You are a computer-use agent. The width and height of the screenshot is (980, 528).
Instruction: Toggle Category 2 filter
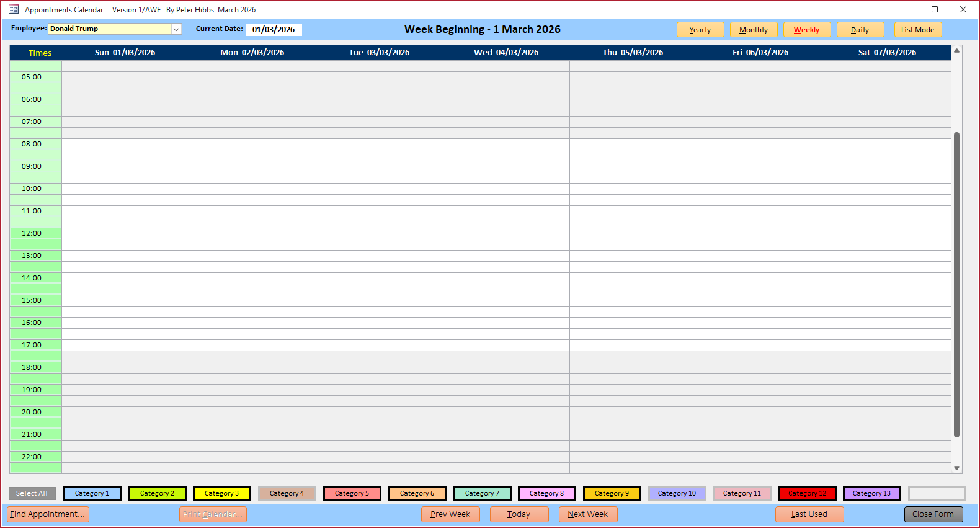(x=158, y=493)
